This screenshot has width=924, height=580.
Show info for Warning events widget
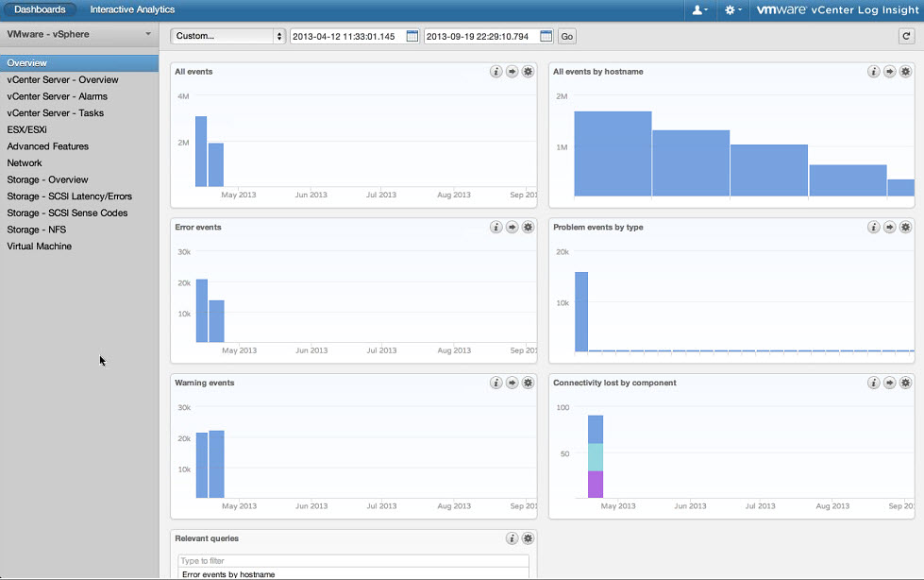pos(496,383)
